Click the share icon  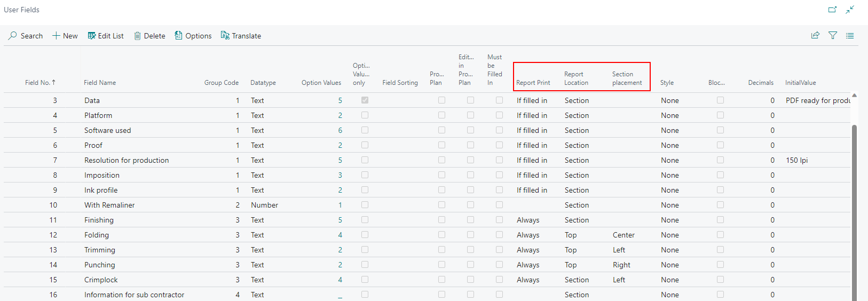pos(815,36)
